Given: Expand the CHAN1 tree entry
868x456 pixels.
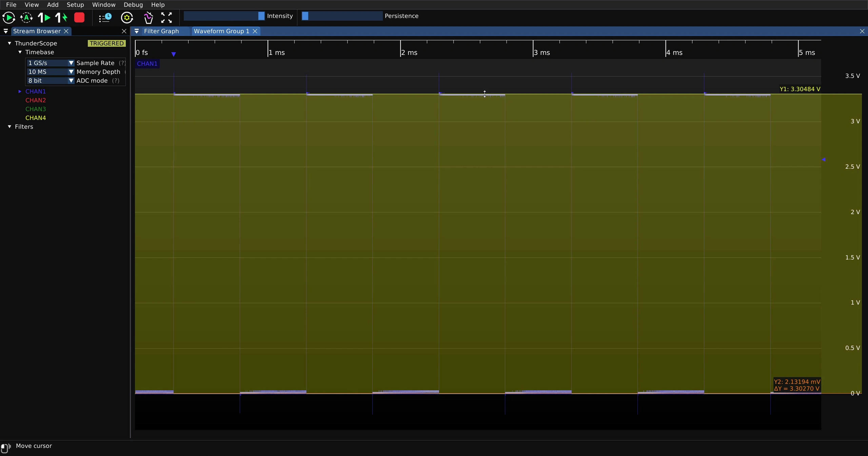Looking at the screenshot, I should [20, 91].
